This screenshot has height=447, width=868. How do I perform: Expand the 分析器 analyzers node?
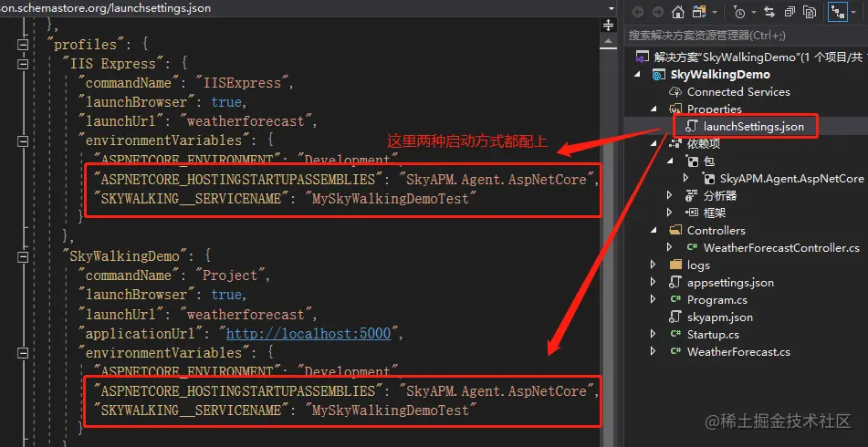670,196
